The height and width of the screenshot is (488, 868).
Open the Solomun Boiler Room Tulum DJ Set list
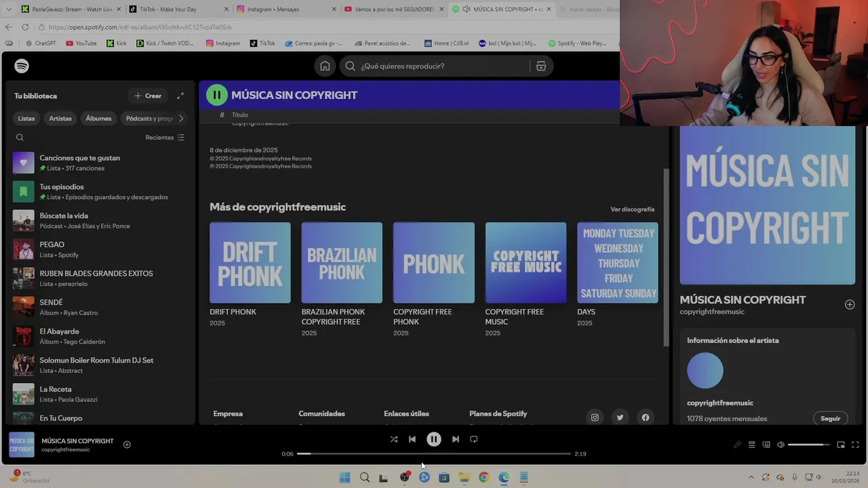[99, 365]
